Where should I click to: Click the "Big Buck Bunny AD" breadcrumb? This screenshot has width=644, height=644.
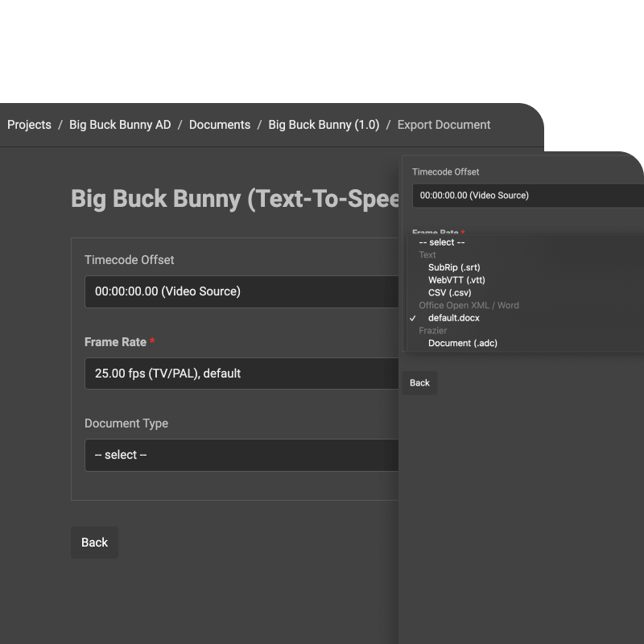[x=119, y=125]
